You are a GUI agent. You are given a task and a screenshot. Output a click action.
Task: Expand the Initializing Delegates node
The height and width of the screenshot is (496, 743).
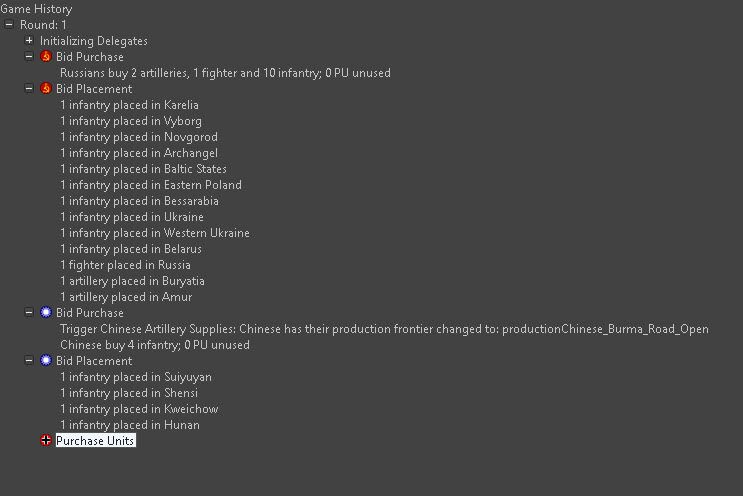tap(29, 41)
